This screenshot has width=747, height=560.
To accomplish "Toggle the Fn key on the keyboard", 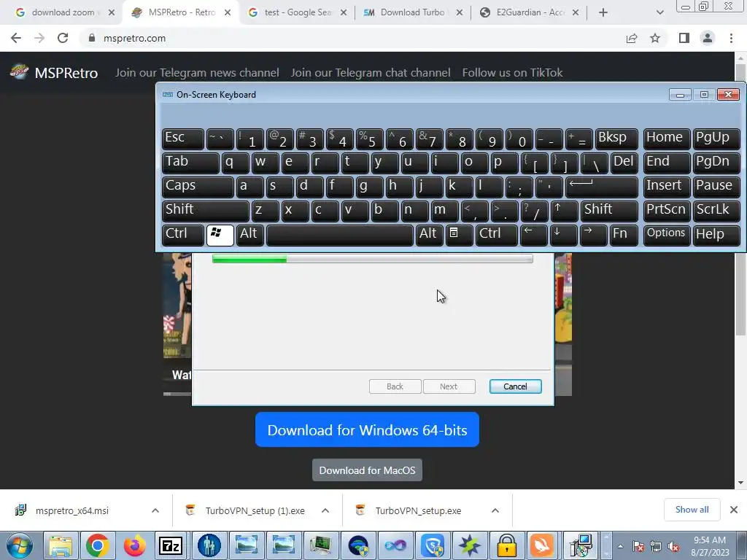I will 623,234.
